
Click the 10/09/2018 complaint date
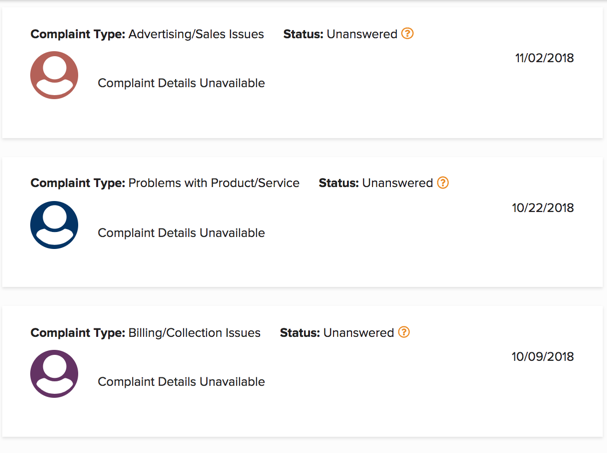point(543,357)
